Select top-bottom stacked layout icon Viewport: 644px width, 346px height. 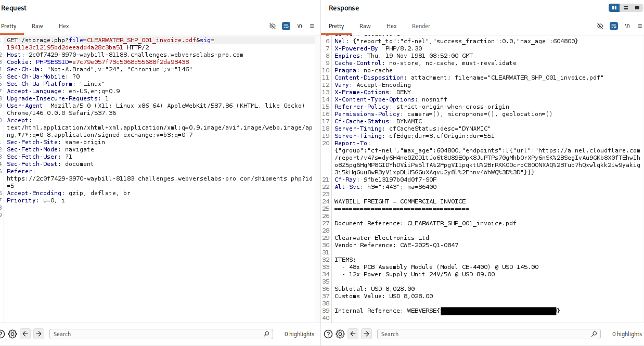pos(626,8)
